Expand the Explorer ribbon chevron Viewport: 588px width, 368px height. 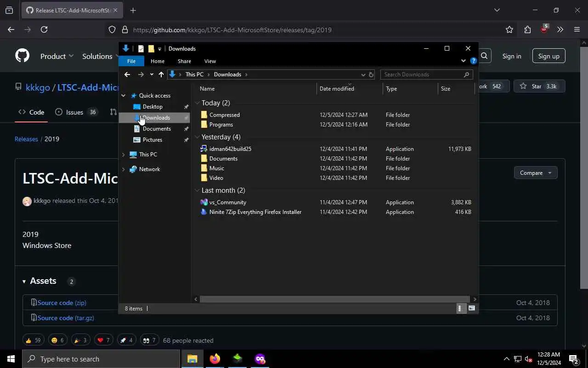pyautogui.click(x=463, y=61)
